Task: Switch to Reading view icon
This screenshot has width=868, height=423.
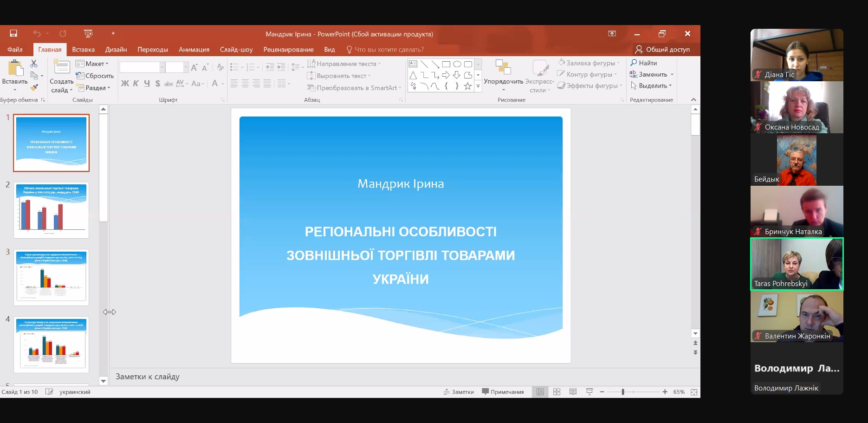Action: point(573,392)
